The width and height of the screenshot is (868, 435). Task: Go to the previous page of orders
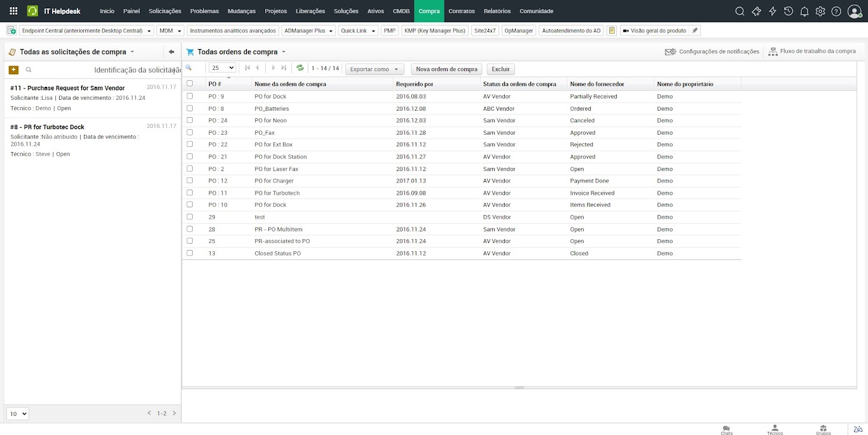tap(257, 68)
